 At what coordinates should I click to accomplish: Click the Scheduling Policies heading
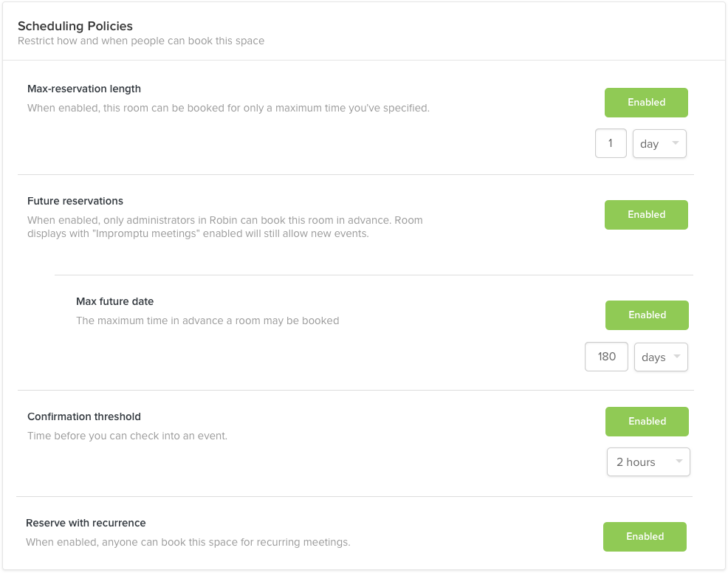(x=75, y=26)
